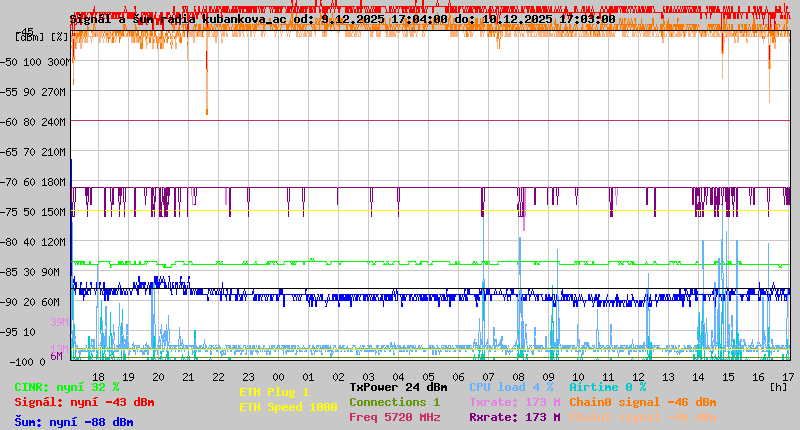Click the 'ETH Speed 1000' legend label
This screenshot has height=430, width=800.
click(288, 407)
